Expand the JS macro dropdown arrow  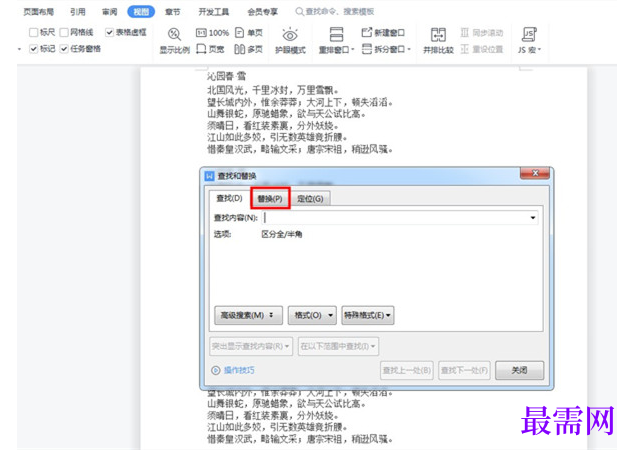(x=539, y=50)
